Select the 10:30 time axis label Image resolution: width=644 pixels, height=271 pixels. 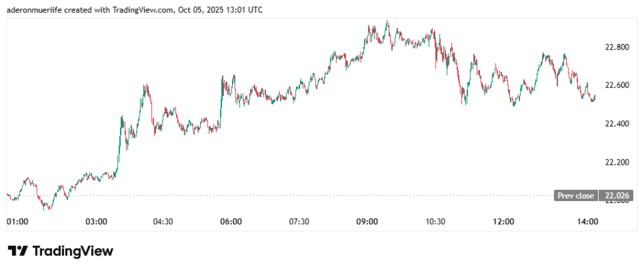(435, 221)
